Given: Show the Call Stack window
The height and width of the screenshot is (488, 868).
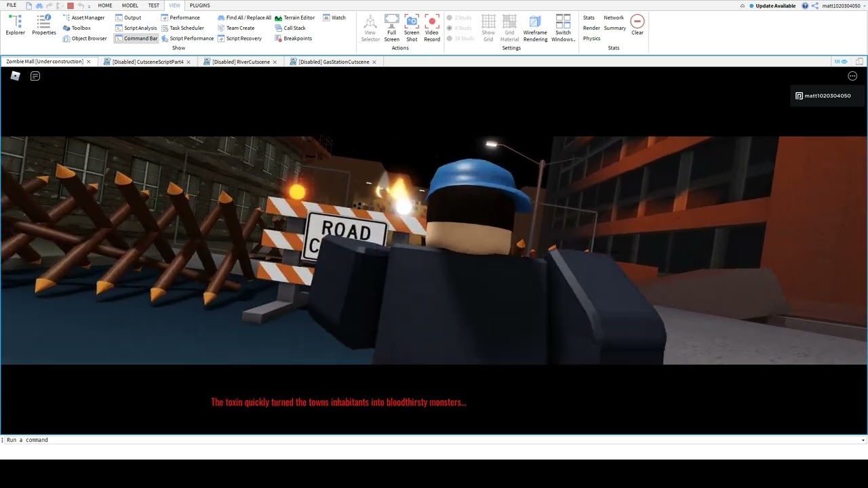Looking at the screenshot, I should (x=290, y=28).
